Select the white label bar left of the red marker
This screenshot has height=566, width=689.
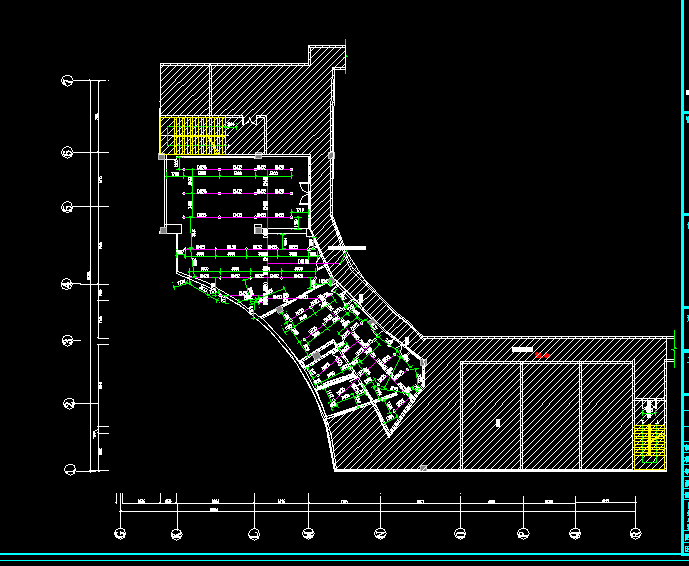click(521, 350)
